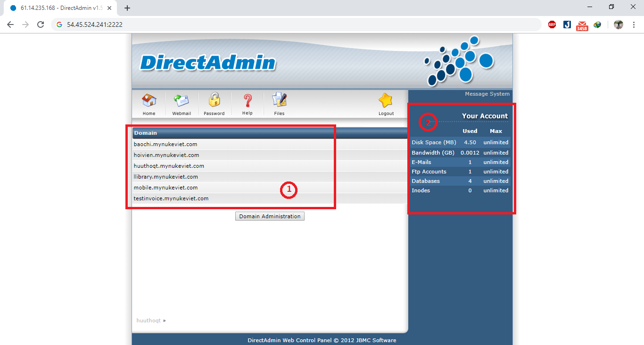Click the Home house icon
644x345 pixels.
149,101
